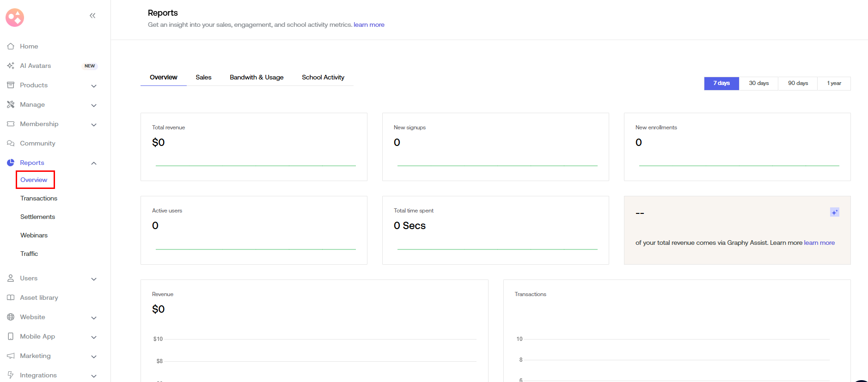Click the Graphy Assist sparkle icon
Image resolution: width=868 pixels, height=382 pixels.
click(834, 212)
